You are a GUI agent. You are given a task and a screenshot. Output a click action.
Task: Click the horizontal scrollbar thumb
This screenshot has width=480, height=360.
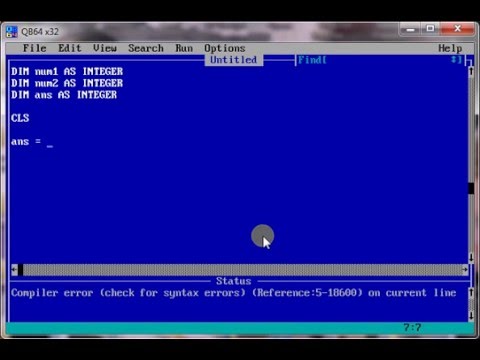[20, 270]
